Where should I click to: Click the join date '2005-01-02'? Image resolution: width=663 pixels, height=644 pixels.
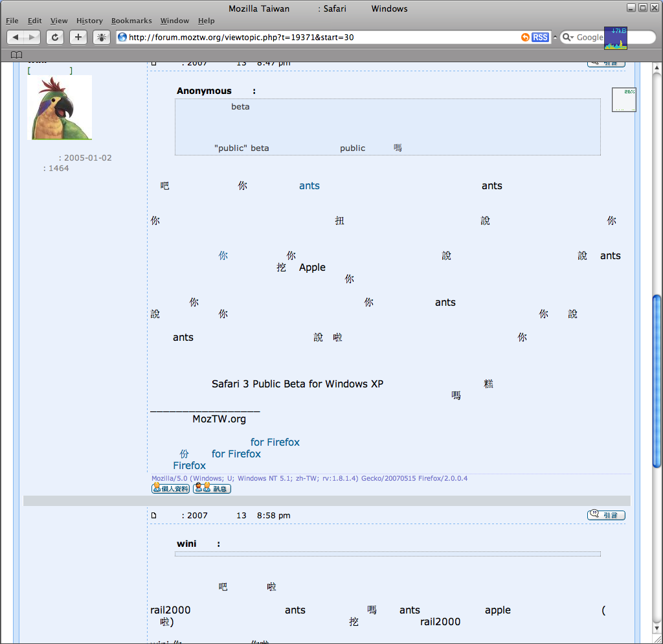pyautogui.click(x=88, y=158)
